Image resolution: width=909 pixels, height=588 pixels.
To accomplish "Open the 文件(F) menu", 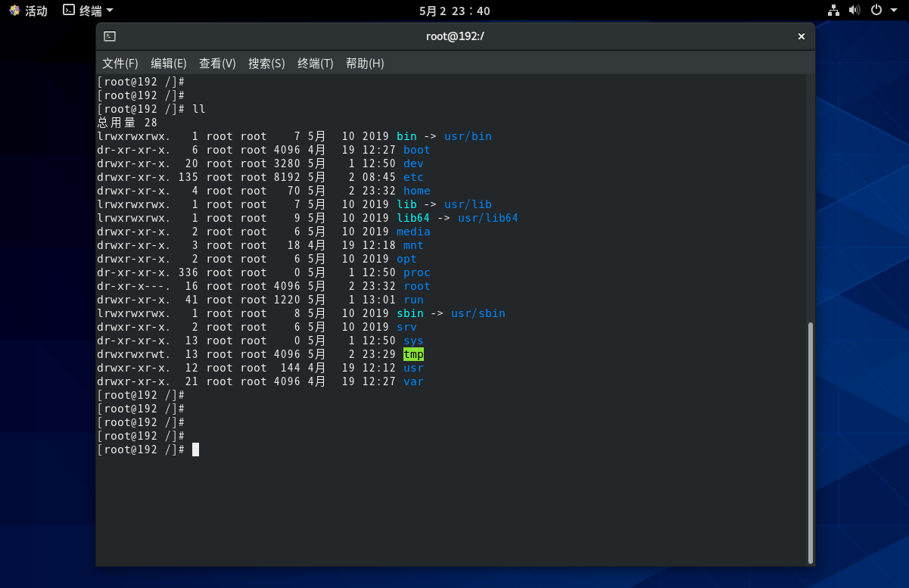I will tap(120, 64).
